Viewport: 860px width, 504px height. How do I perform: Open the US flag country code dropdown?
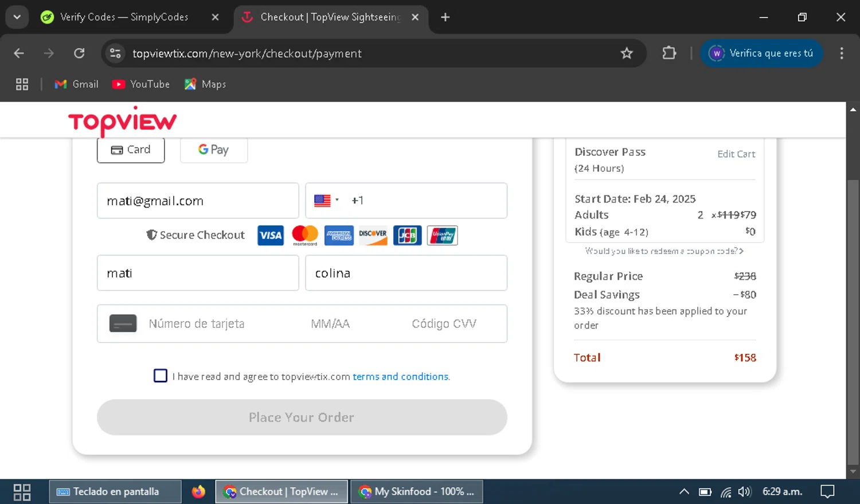point(327,201)
